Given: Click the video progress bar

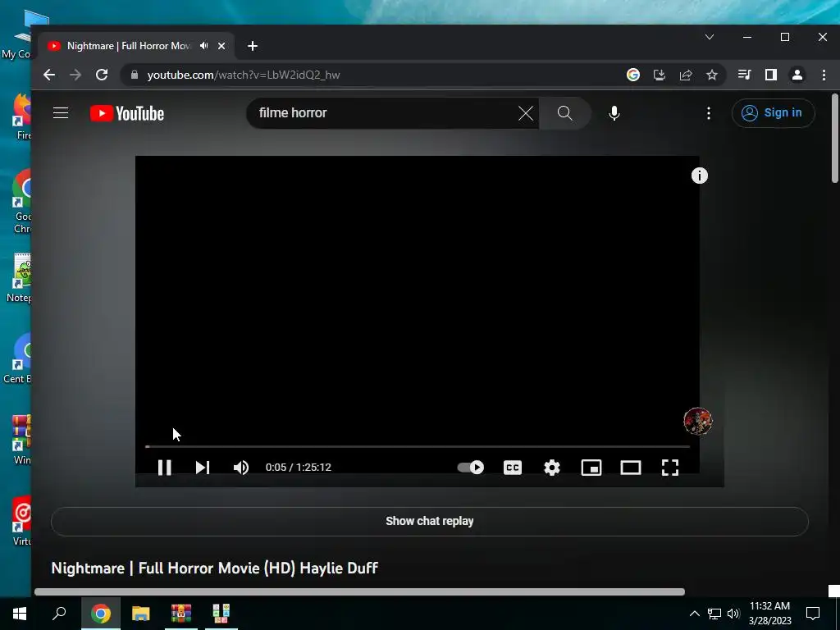Looking at the screenshot, I should click(418, 446).
